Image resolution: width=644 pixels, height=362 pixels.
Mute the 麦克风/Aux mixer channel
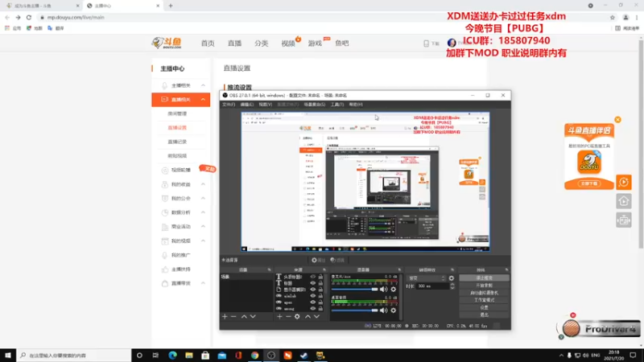(384, 290)
